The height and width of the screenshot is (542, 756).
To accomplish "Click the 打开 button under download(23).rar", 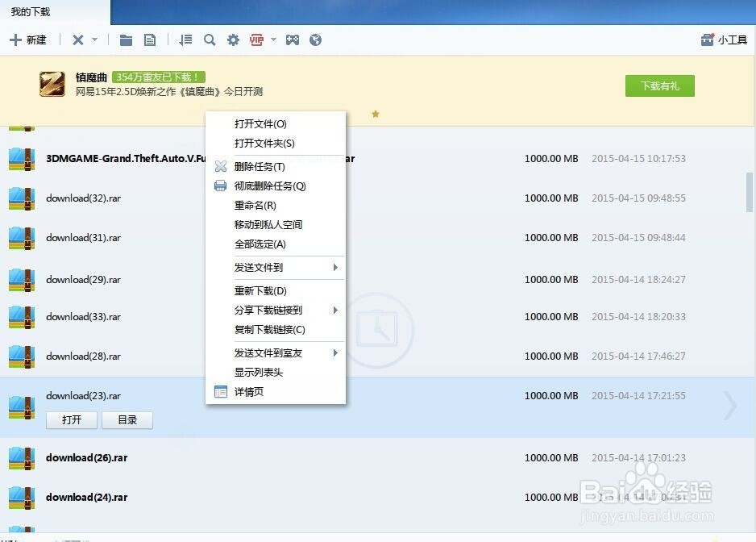I will pos(72,420).
